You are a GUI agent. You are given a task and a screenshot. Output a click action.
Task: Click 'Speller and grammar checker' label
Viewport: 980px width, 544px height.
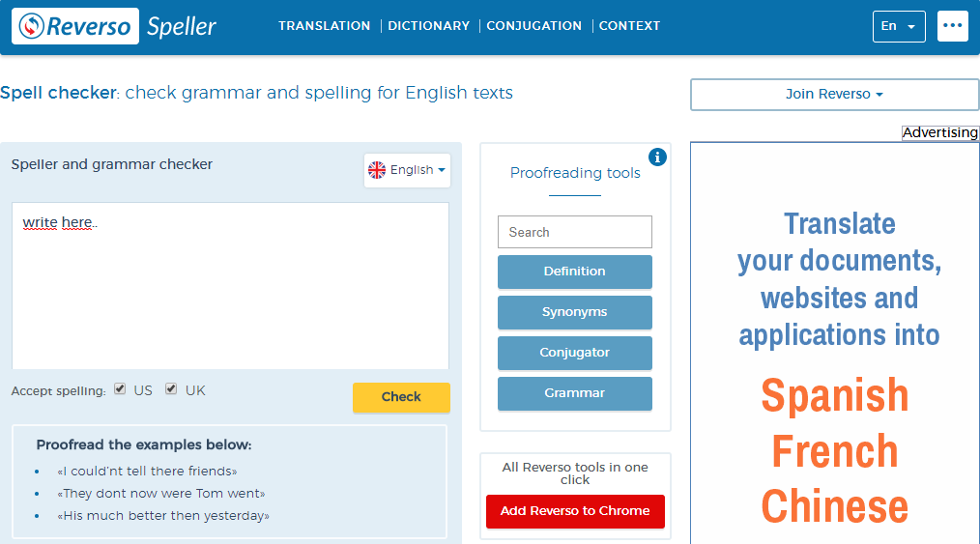coord(112,164)
